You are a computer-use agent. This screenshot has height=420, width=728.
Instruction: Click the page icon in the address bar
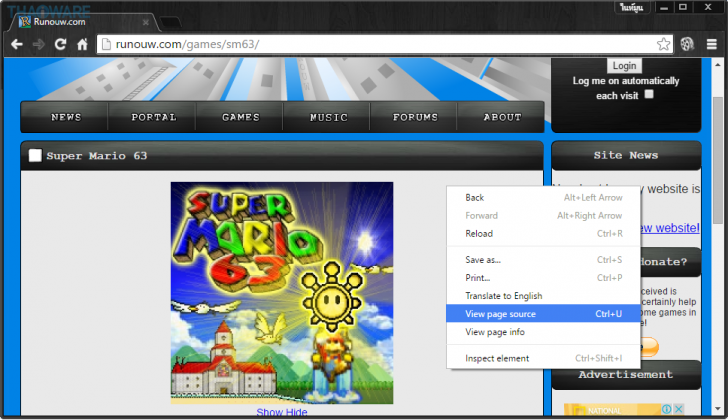pyautogui.click(x=106, y=44)
